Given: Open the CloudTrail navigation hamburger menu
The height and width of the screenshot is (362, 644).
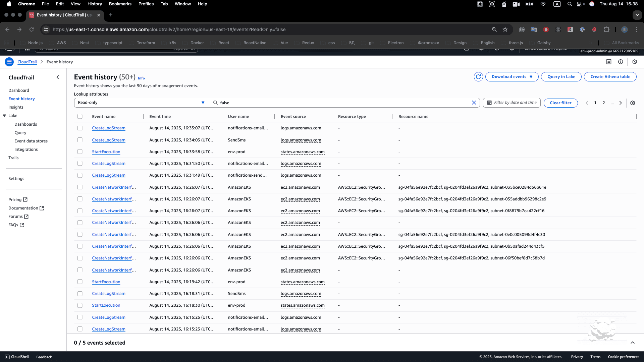Looking at the screenshot, I should coord(9,62).
